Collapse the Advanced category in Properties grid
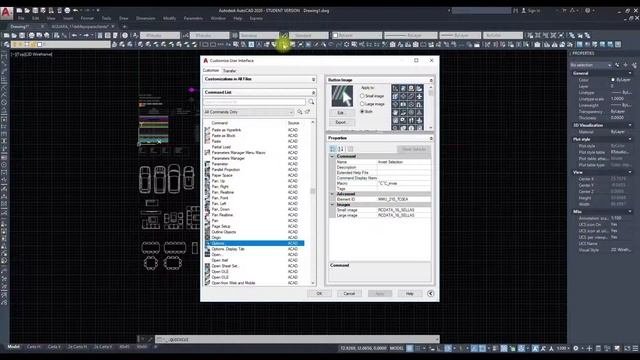The image size is (640, 360). [x=332, y=194]
